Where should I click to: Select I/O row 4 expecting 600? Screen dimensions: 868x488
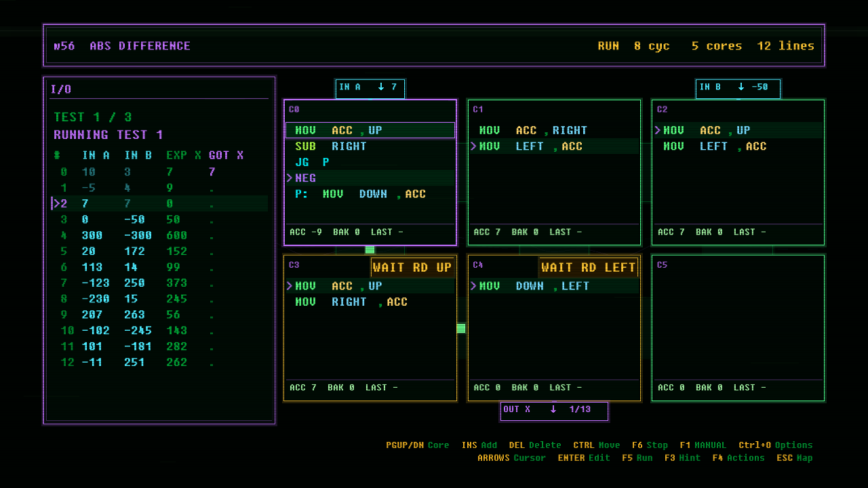pos(160,235)
